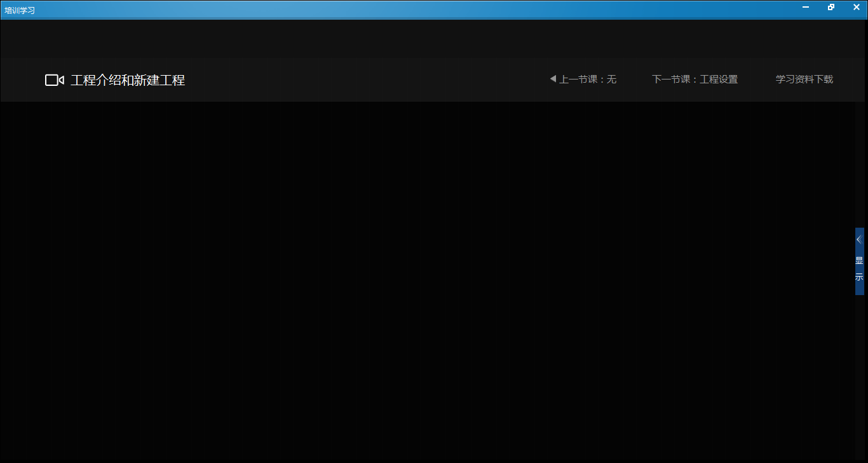Restore down the 培训学习 window

point(831,7)
